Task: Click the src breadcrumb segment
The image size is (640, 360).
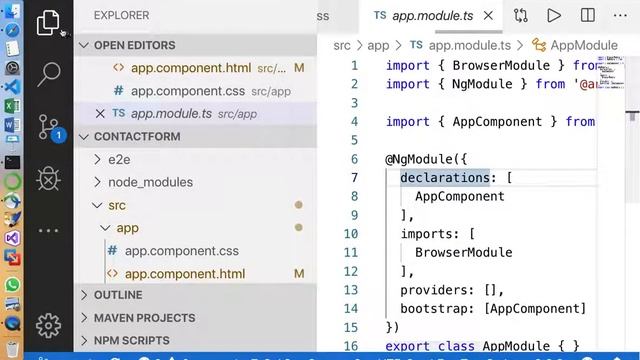Action: tap(342, 45)
